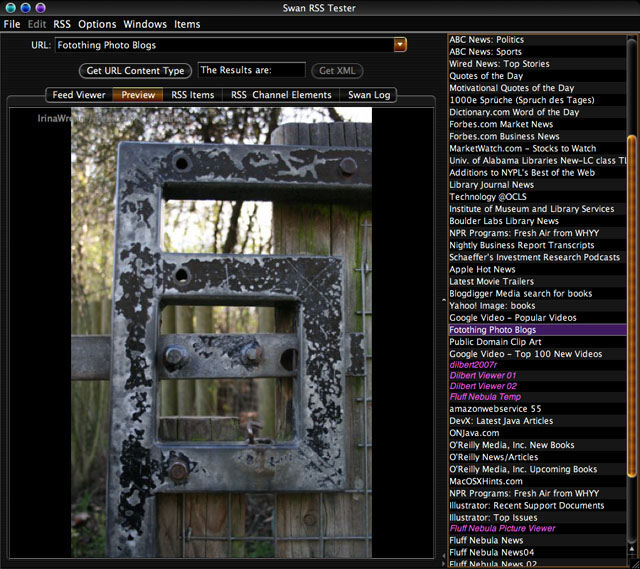The image size is (640, 569).
Task: Expand the URL combo box dropdown arrow
Action: point(400,44)
